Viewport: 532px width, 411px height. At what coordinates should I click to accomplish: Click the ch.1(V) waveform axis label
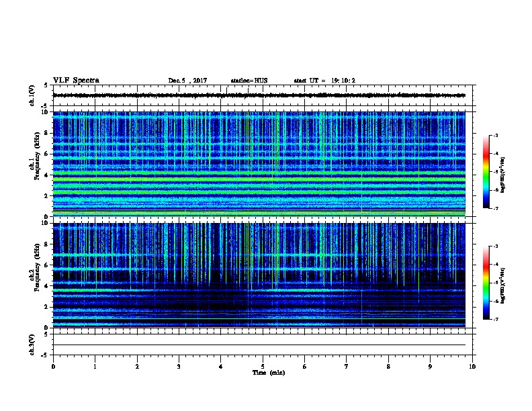32,95
